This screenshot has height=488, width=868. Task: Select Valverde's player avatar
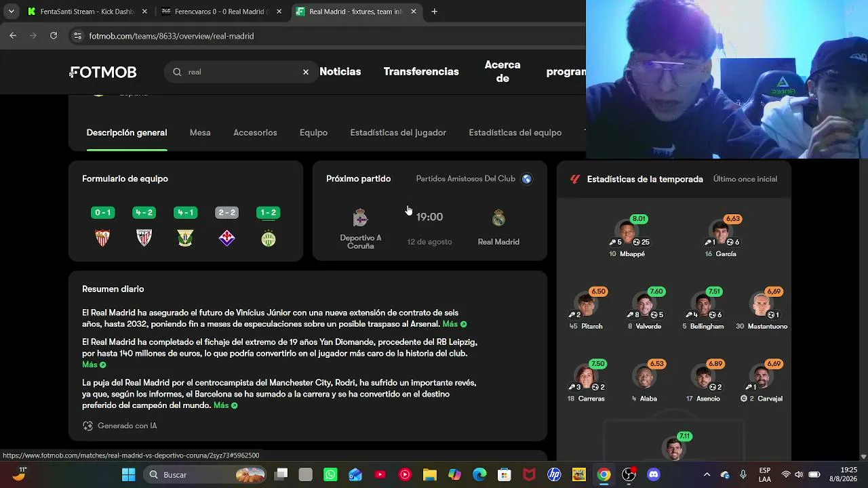645,306
